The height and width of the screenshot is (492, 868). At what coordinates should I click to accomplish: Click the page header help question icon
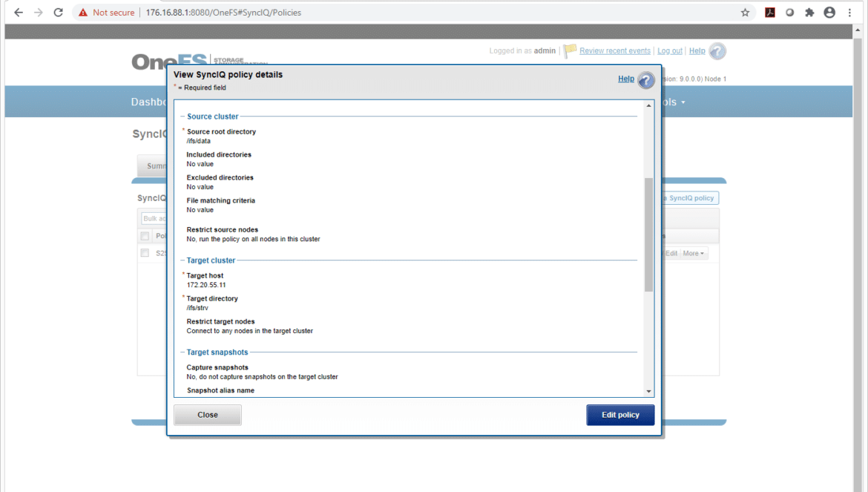tap(717, 51)
